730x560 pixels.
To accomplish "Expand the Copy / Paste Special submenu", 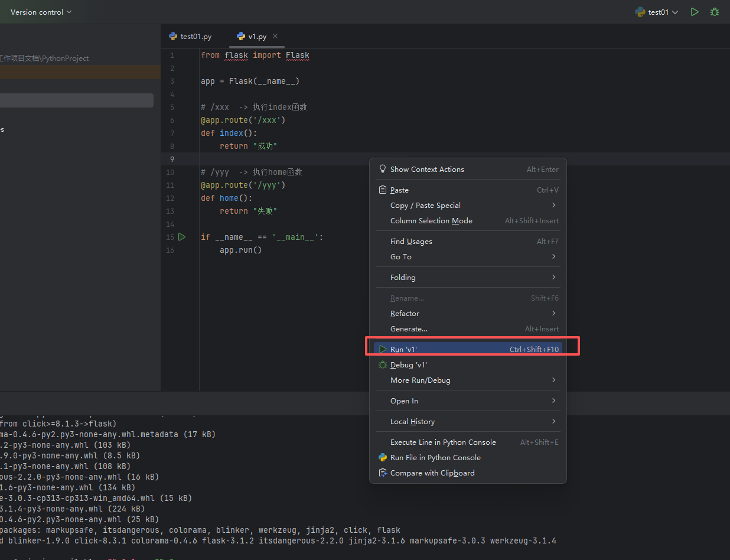I will tap(553, 205).
